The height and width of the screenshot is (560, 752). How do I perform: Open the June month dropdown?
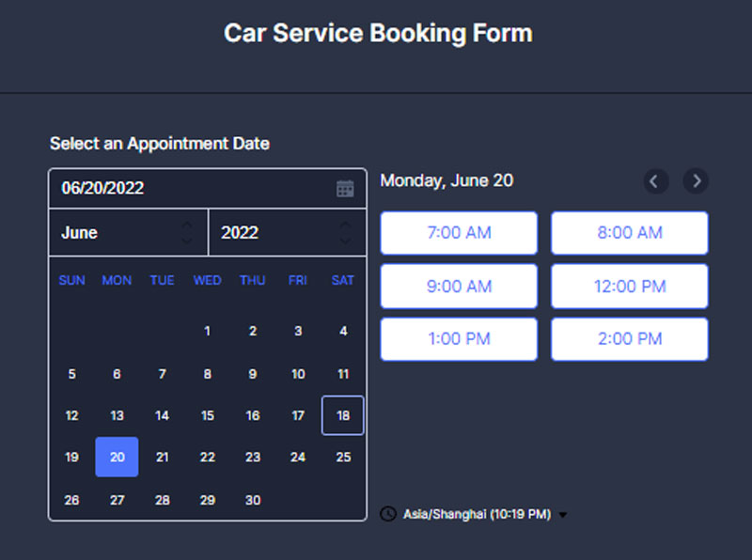[128, 232]
